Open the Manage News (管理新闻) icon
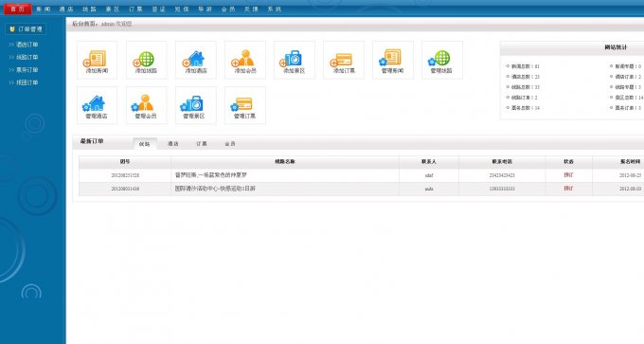644x344 pixels. pyautogui.click(x=393, y=60)
